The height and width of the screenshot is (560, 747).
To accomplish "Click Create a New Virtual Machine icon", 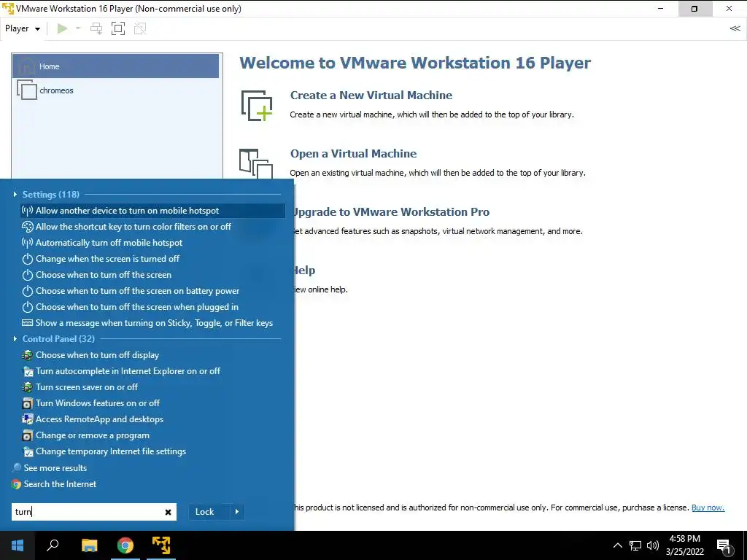I will click(x=256, y=105).
